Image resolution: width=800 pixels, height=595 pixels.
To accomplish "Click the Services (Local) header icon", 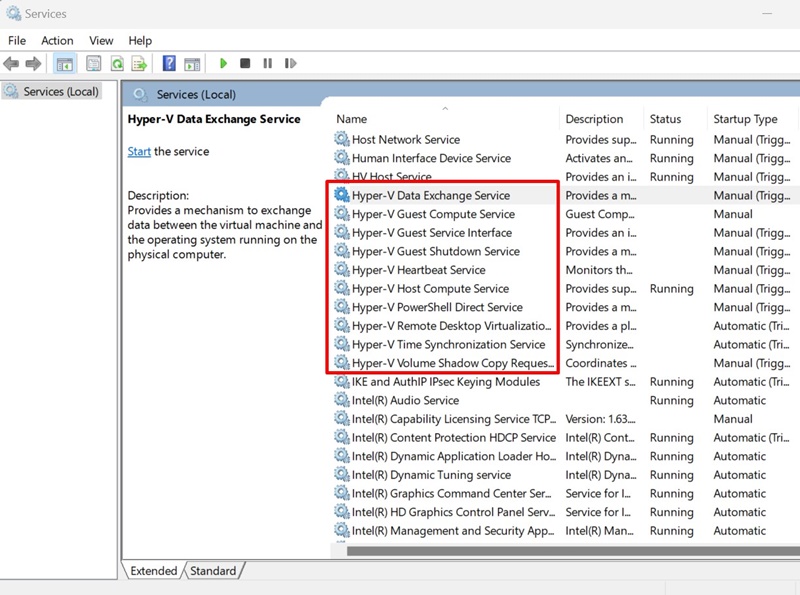I will coord(139,94).
